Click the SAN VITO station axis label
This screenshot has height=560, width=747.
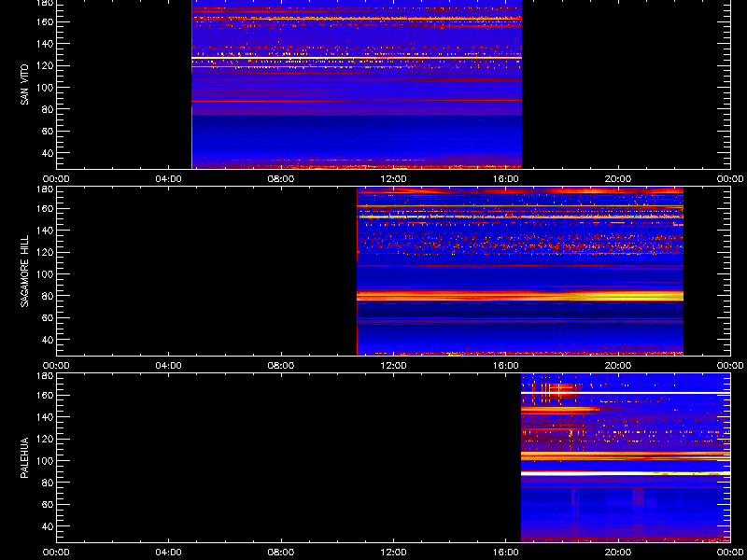24,85
